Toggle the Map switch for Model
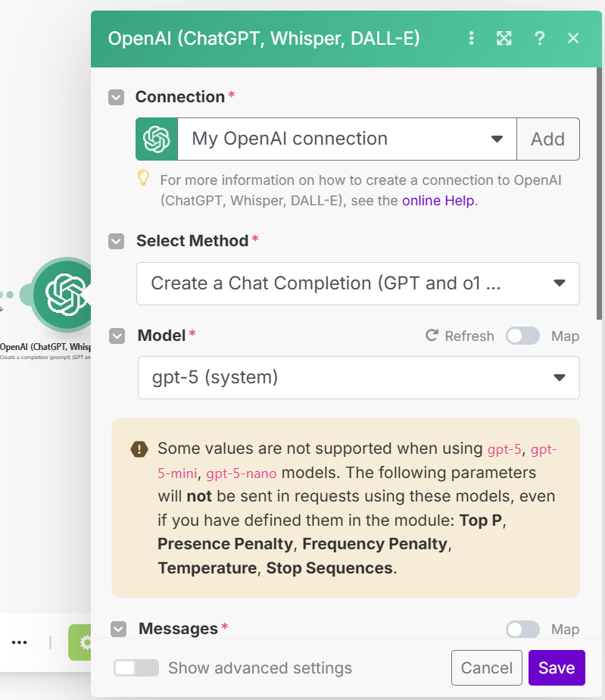The image size is (605, 700). click(522, 336)
